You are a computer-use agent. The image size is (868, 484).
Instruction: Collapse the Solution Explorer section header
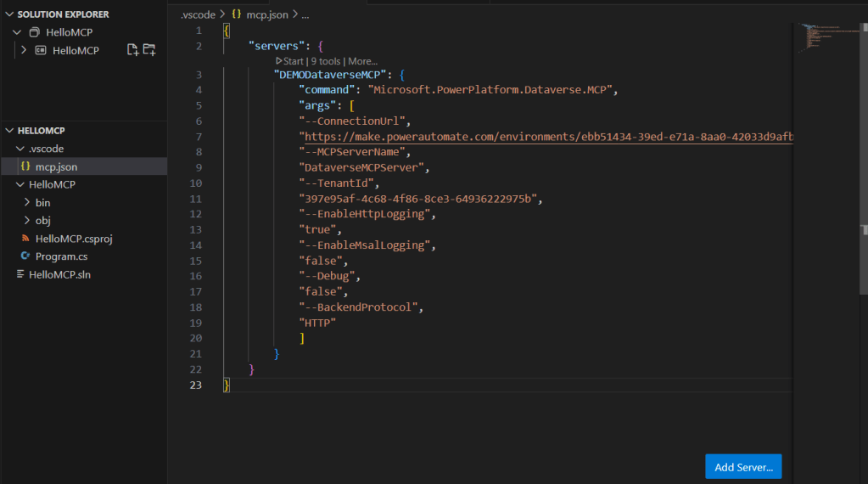pos(9,14)
